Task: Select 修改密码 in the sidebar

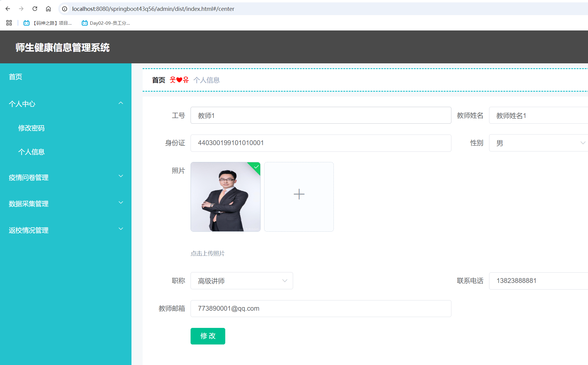Action: [x=31, y=128]
